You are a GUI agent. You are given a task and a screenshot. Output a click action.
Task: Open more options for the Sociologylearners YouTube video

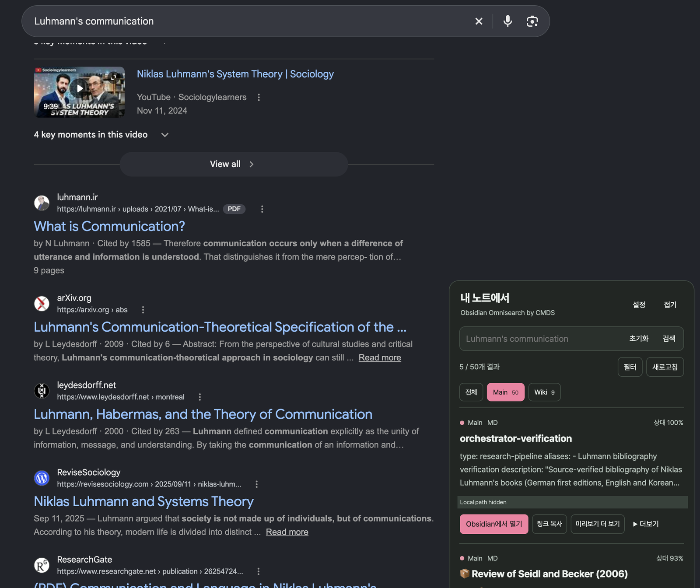click(x=259, y=97)
